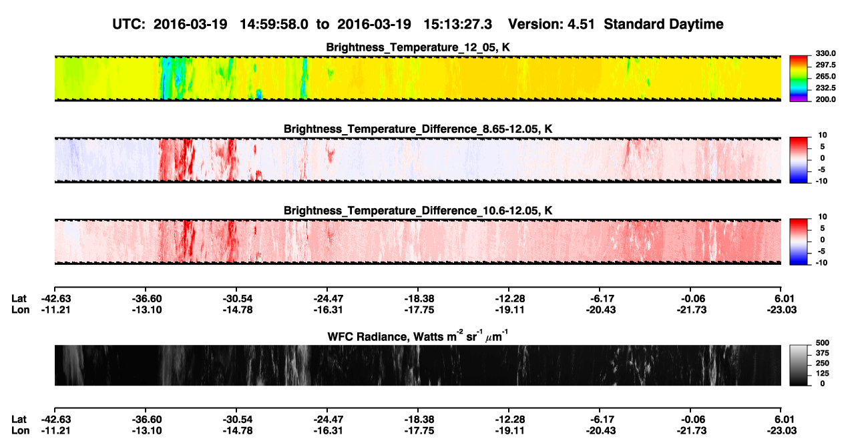Click the Brightness_Temperature_Difference_8.65-12.05 title
The image size is (868, 445).
[x=418, y=129]
